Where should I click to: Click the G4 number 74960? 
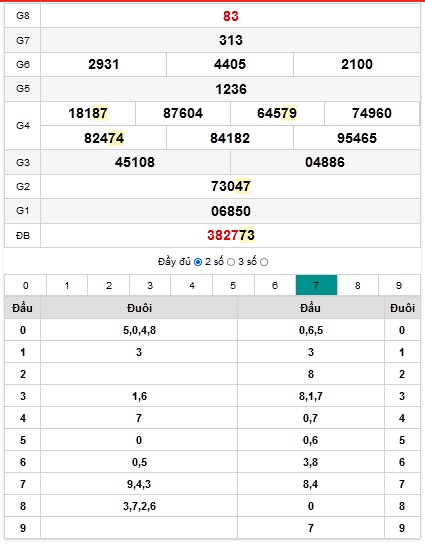(x=372, y=113)
